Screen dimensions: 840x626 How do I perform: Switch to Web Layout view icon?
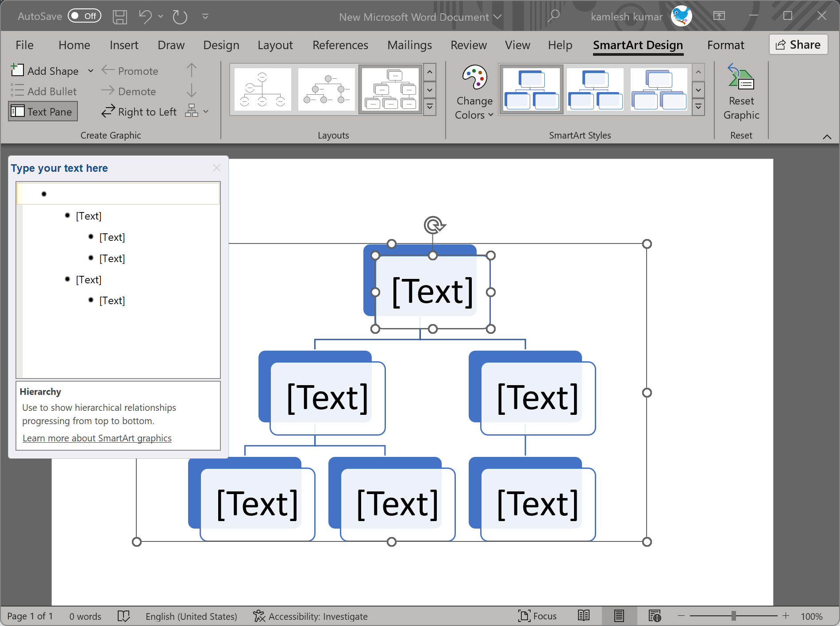tap(655, 616)
